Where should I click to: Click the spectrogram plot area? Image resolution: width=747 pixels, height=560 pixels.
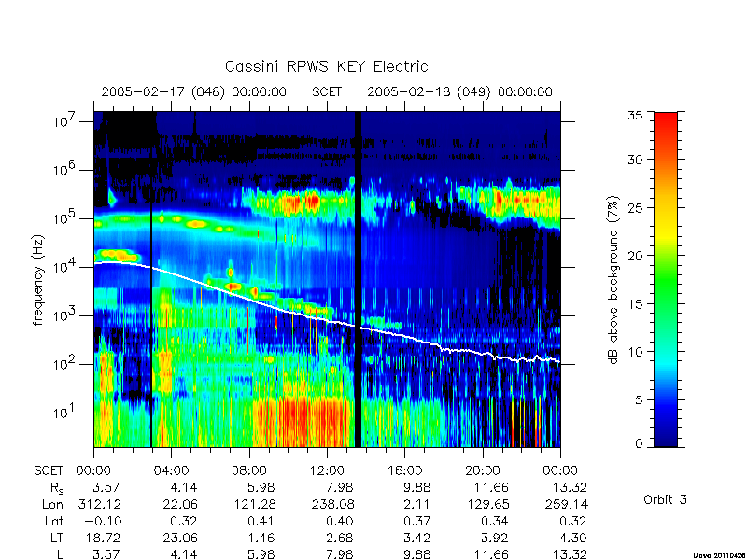pyautogui.click(x=327, y=279)
